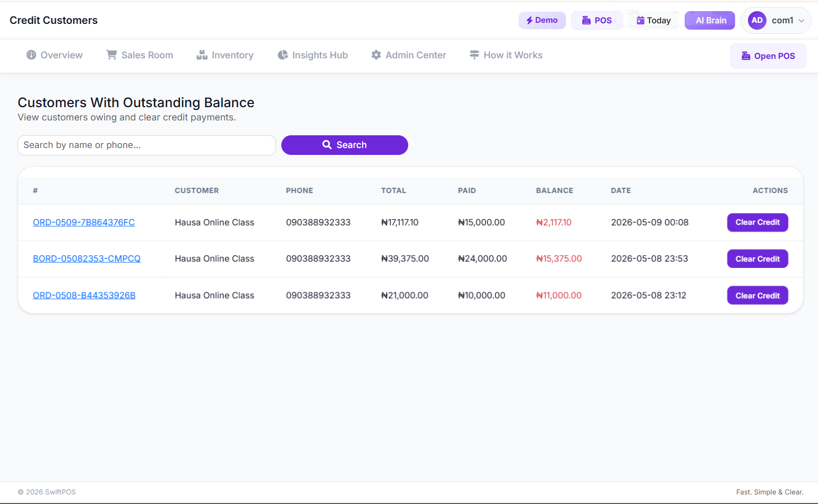This screenshot has height=504, width=818.
Task: Click balance ₦2,117.10
Action: pos(554,222)
